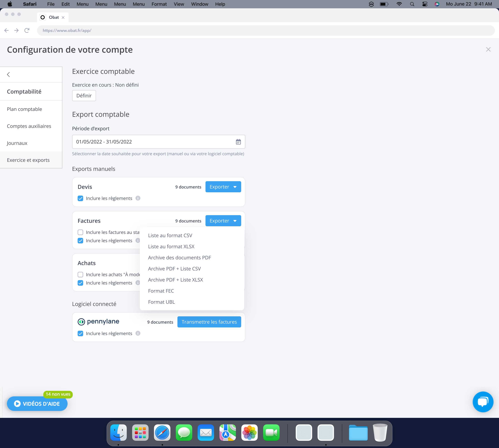Close the account configuration panel with X

[488, 50]
